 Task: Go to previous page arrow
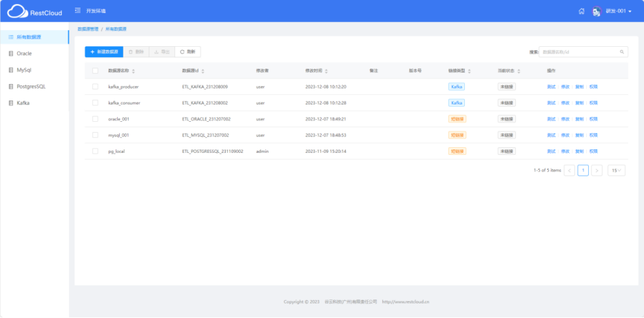pyautogui.click(x=569, y=170)
